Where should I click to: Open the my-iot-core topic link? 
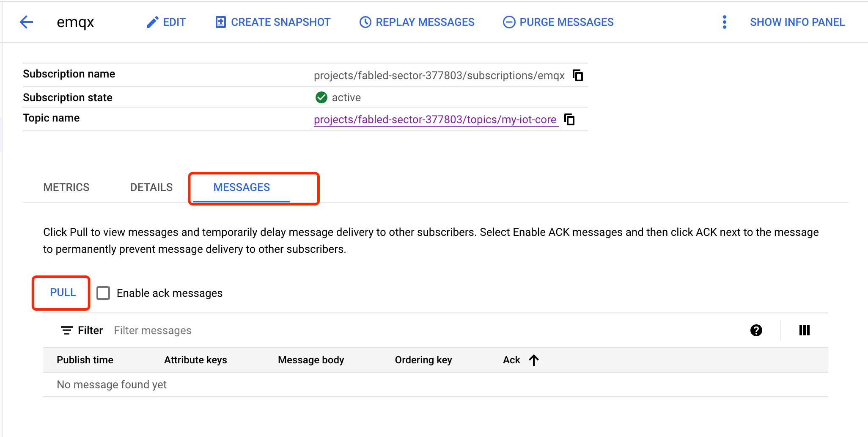coord(435,119)
